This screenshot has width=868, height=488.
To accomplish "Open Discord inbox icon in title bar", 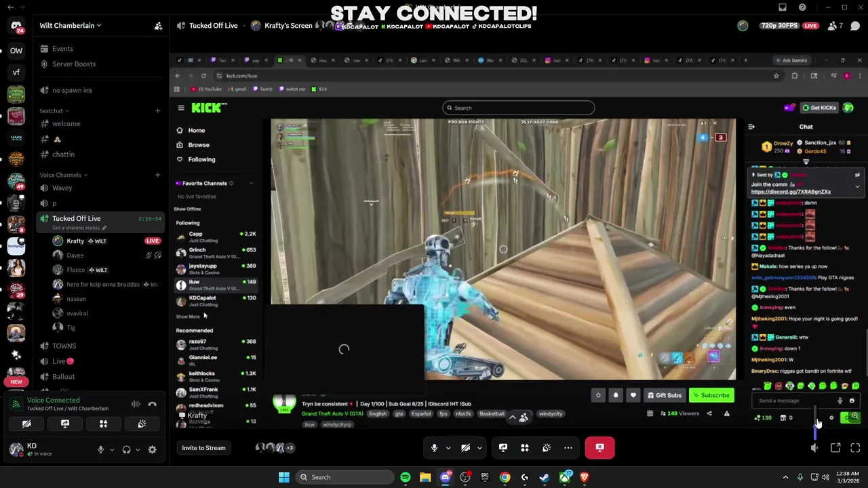I will 783,7.
